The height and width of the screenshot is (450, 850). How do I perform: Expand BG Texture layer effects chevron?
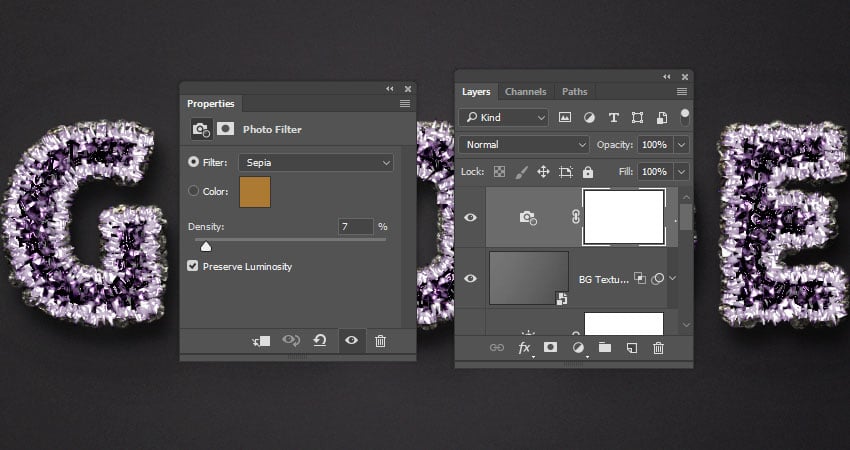pyautogui.click(x=673, y=278)
